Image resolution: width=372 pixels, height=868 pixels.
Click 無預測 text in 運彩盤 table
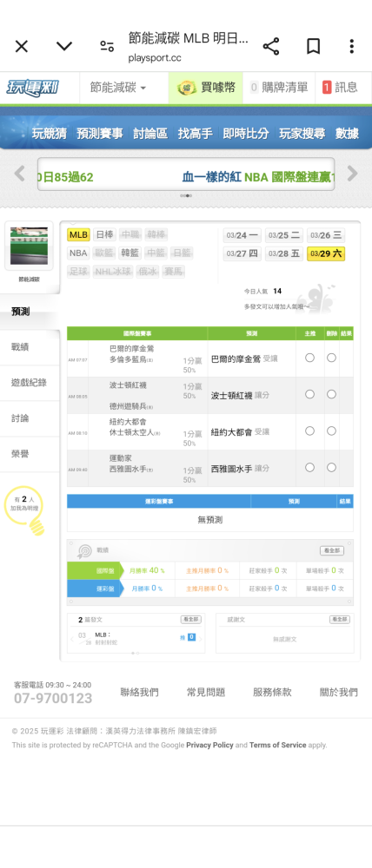(210, 520)
